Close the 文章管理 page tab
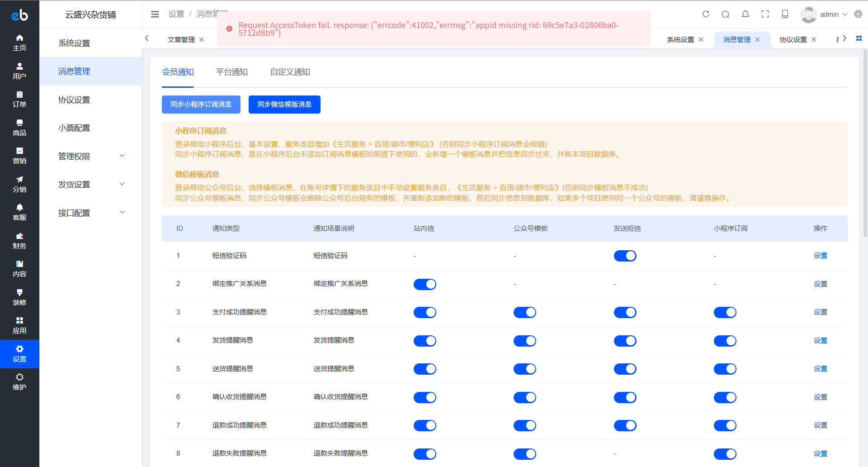The width and height of the screenshot is (868, 467). (x=202, y=40)
